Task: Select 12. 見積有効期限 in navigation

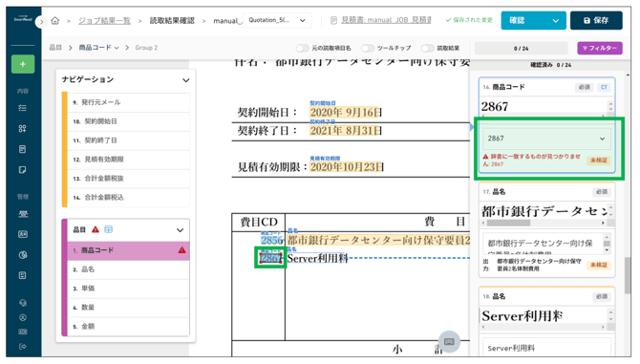Action: [x=128, y=160]
